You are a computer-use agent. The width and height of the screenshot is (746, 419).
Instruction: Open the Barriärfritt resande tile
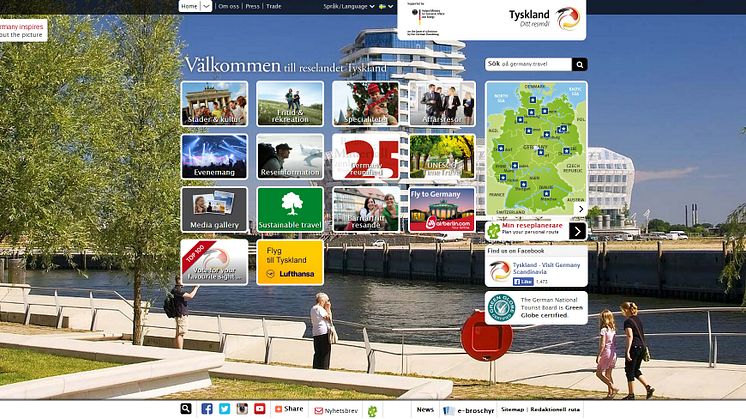tap(366, 209)
